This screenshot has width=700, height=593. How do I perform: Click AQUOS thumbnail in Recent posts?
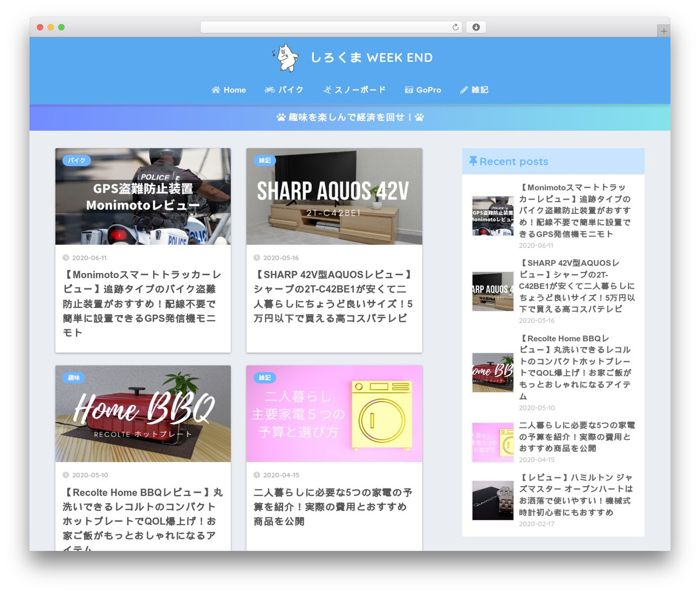tap(493, 292)
